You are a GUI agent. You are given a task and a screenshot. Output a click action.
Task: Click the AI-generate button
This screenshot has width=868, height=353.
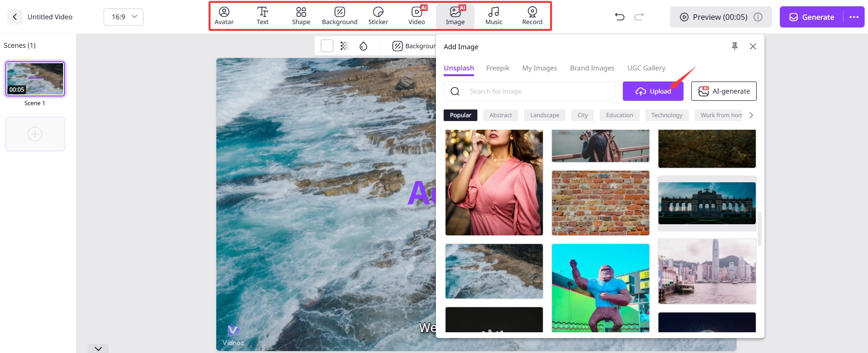click(723, 91)
